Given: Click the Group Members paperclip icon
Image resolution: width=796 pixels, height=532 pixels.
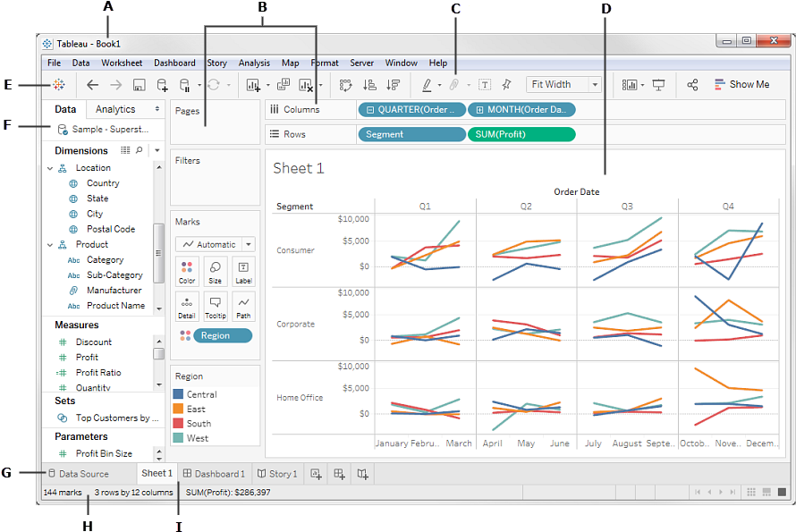Looking at the screenshot, I should click(454, 85).
